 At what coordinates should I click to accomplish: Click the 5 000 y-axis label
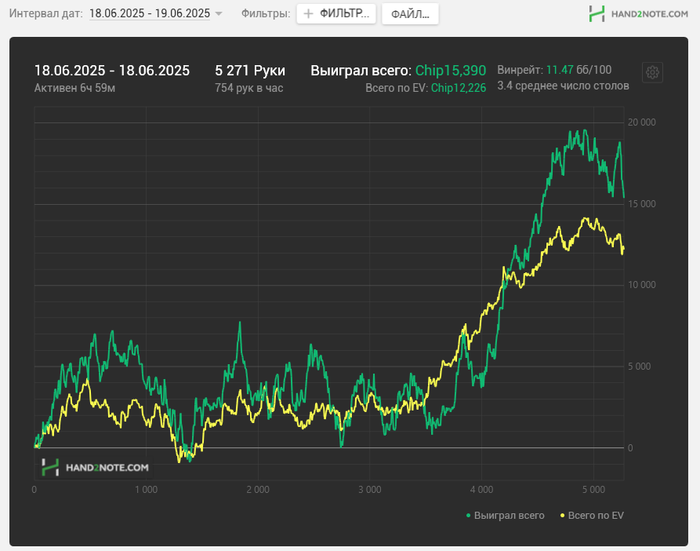(640, 367)
